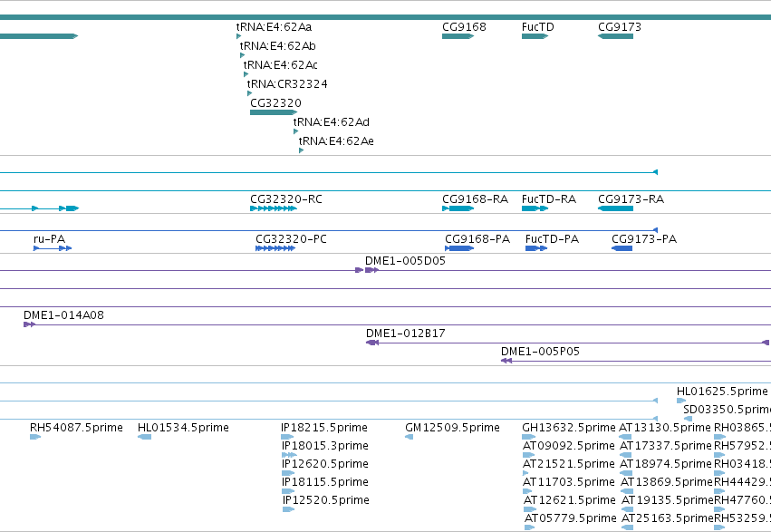Select the GM12509.5prime EST label

coord(452,428)
